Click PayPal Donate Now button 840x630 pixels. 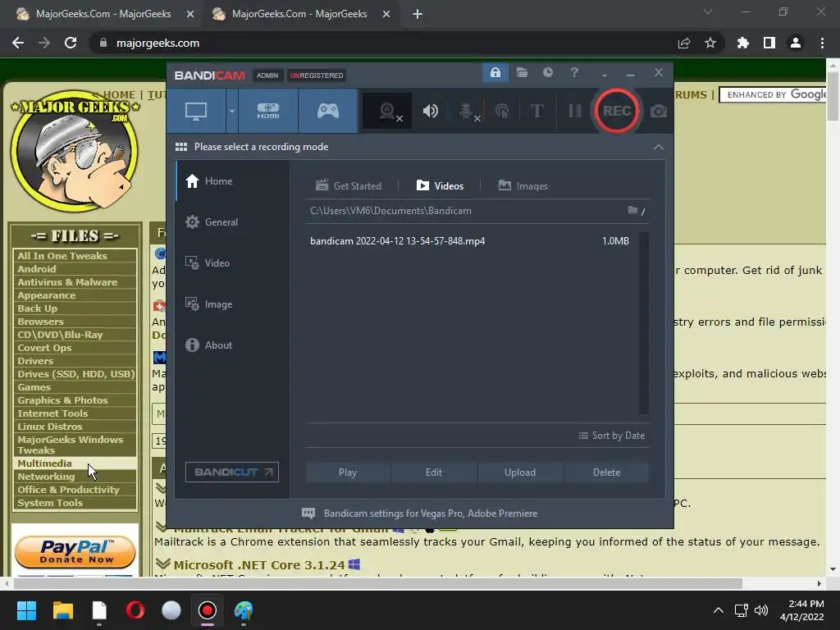pos(75,552)
